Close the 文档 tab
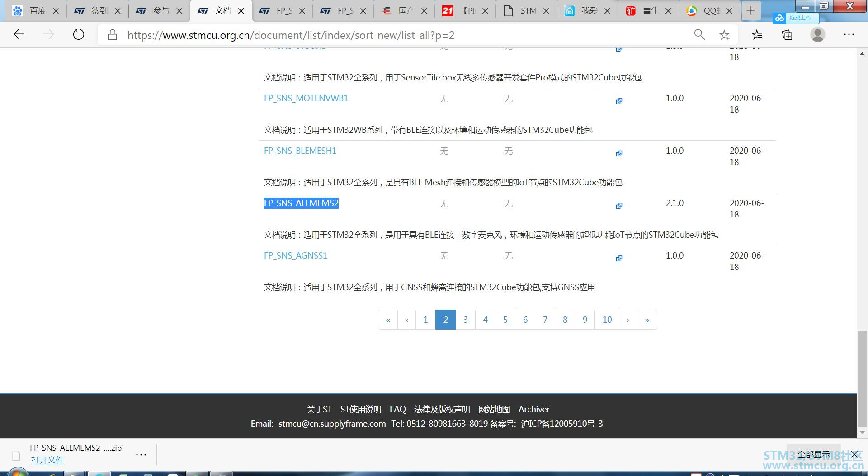This screenshot has width=868, height=476. pyautogui.click(x=241, y=11)
